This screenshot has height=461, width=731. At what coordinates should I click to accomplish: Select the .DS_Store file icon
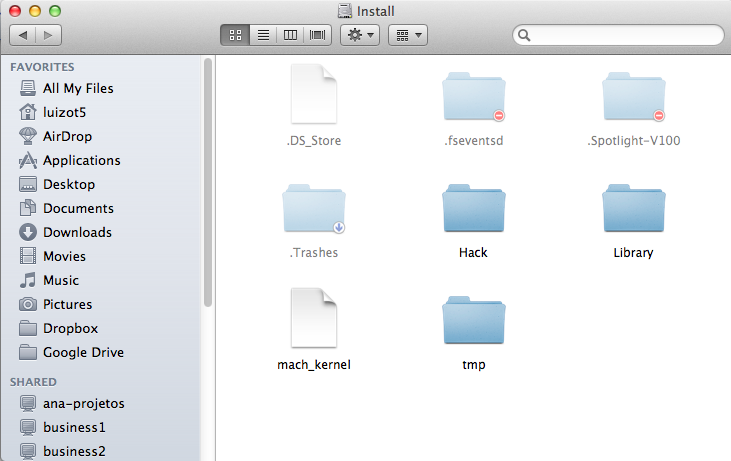[x=314, y=94]
